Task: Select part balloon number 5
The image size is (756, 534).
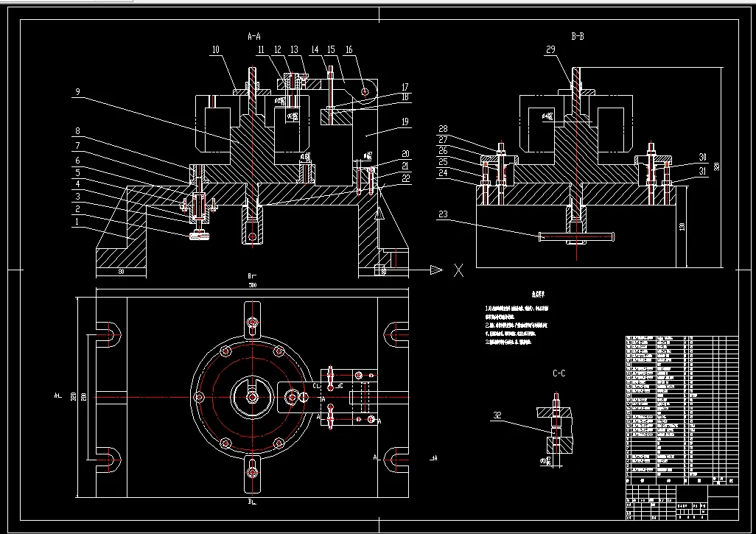Action: (x=77, y=172)
